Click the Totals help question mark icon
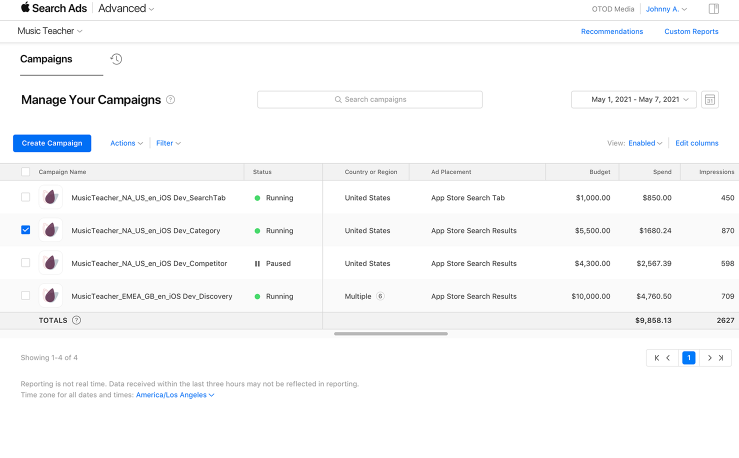 click(76, 320)
